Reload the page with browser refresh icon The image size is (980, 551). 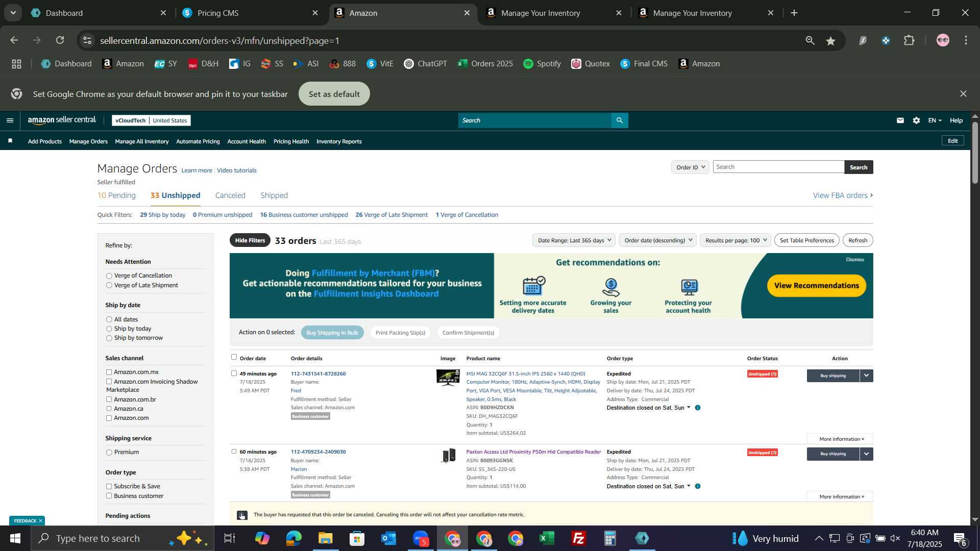tap(60, 40)
